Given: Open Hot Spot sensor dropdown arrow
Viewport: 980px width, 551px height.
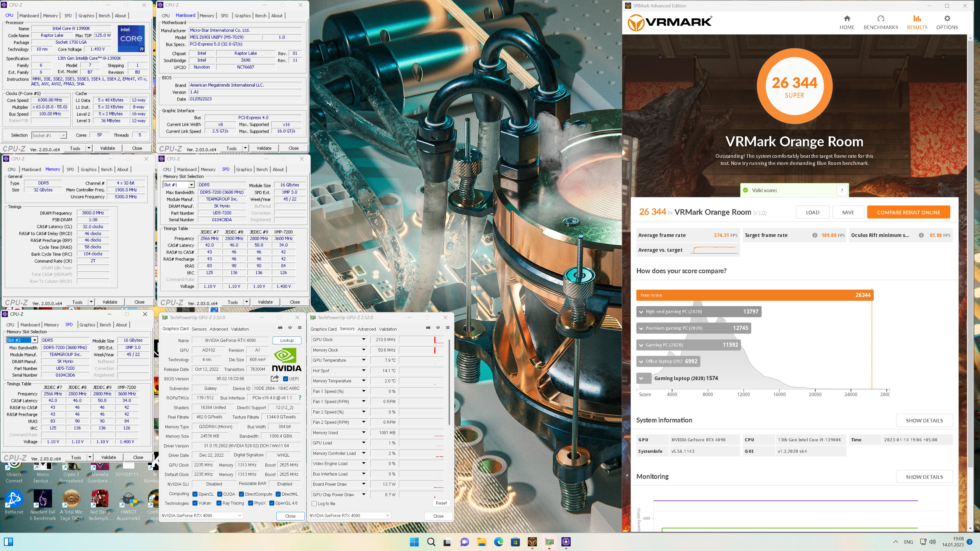Looking at the screenshot, I should [363, 370].
